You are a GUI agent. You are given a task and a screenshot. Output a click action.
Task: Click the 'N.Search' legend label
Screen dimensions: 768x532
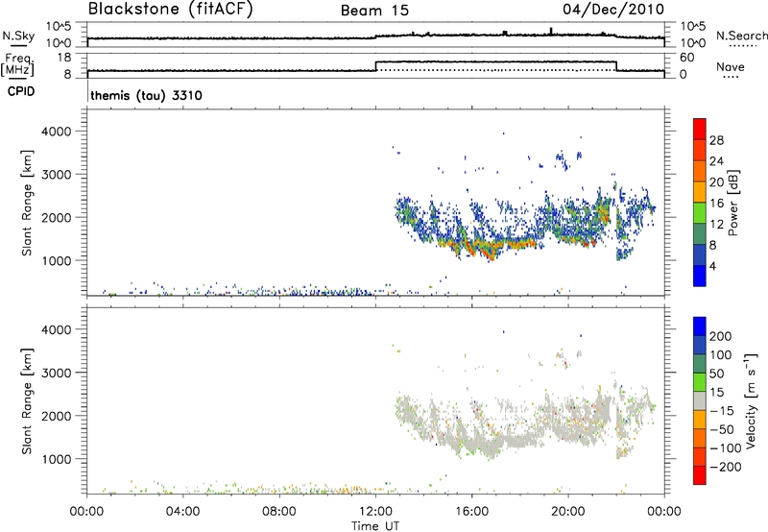741,36
